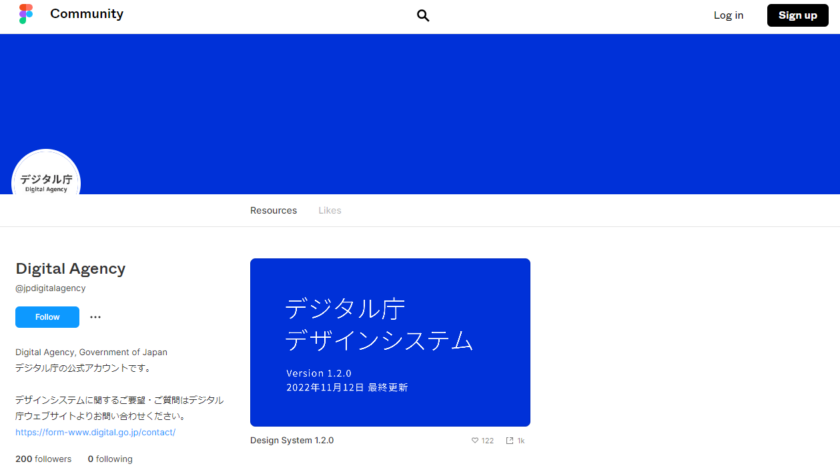
Task: Click the Digital Agency profile name
Action: [70, 268]
